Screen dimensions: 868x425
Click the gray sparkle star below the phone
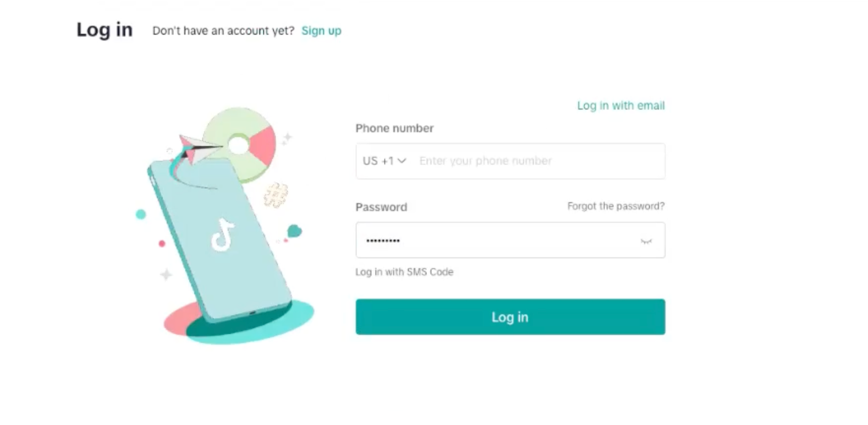click(166, 274)
